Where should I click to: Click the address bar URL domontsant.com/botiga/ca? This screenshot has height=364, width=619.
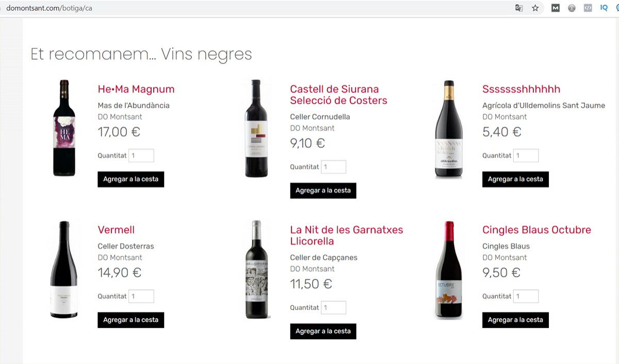(x=50, y=8)
